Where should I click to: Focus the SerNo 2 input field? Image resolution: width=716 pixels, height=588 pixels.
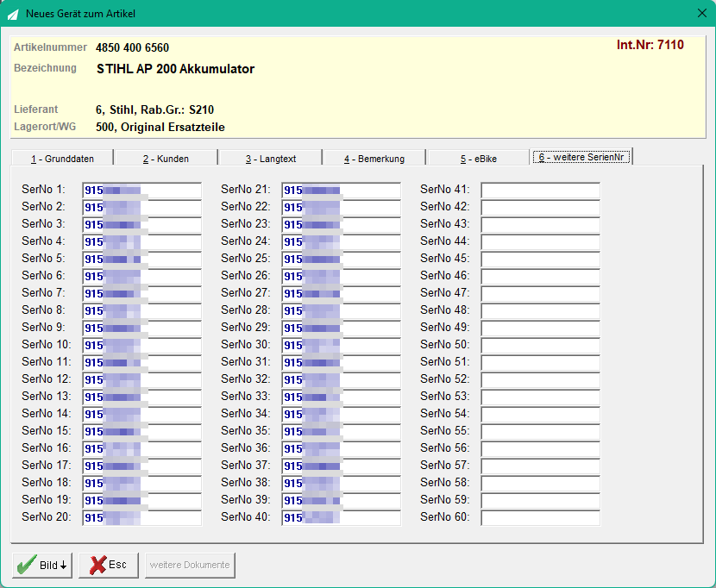[142, 208]
